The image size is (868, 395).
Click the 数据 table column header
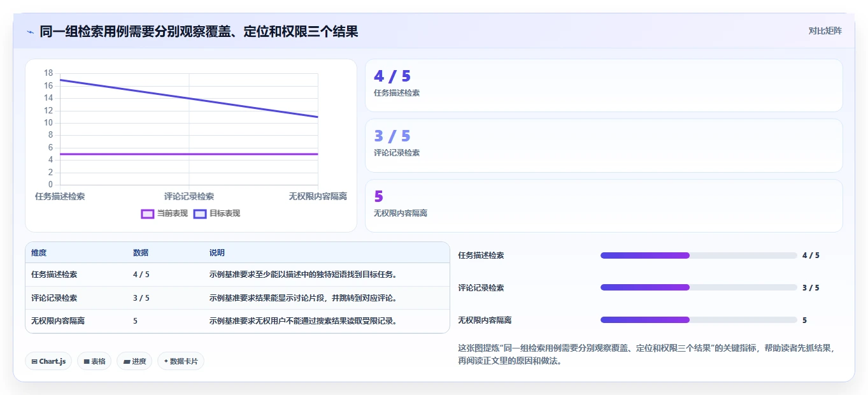click(141, 253)
